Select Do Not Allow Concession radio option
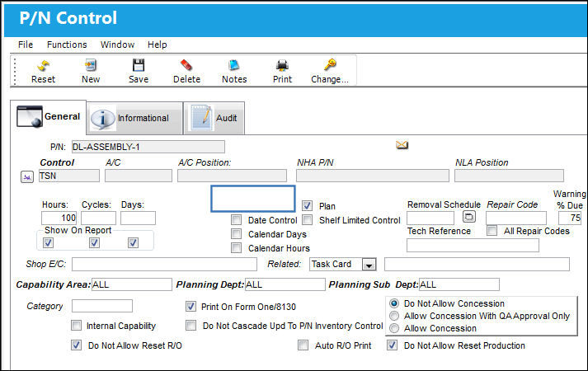This screenshot has width=588, height=371. click(x=394, y=303)
